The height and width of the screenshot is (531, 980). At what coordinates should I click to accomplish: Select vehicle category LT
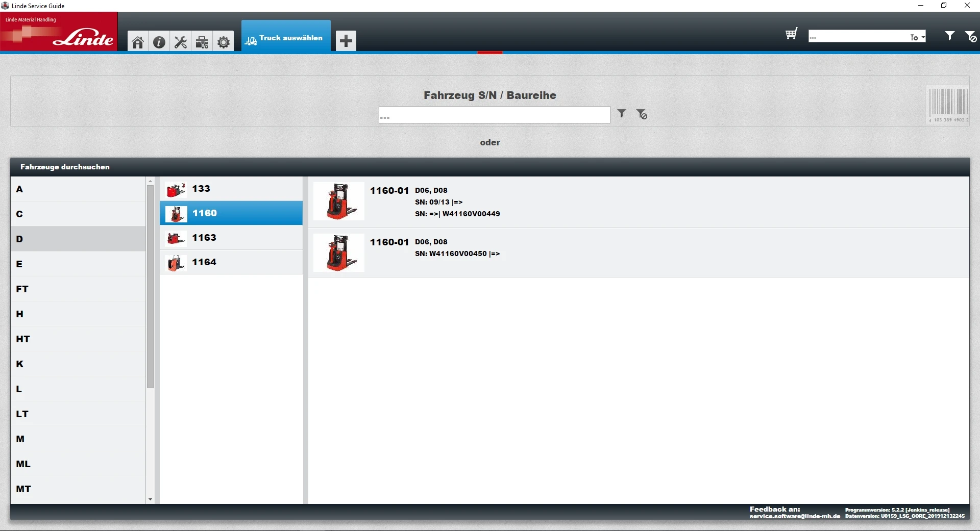pyautogui.click(x=78, y=414)
